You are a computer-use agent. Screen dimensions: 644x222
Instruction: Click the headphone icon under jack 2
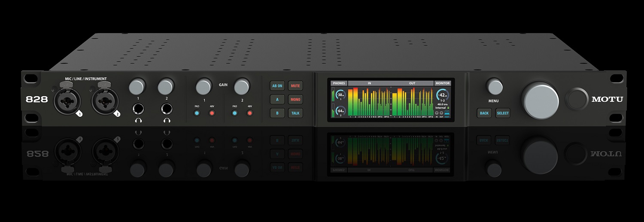click(x=167, y=121)
